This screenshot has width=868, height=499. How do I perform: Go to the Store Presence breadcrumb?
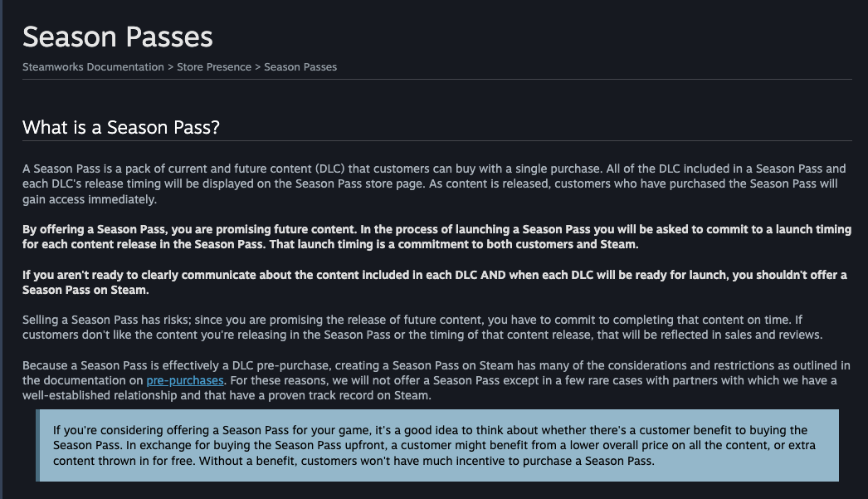click(213, 67)
